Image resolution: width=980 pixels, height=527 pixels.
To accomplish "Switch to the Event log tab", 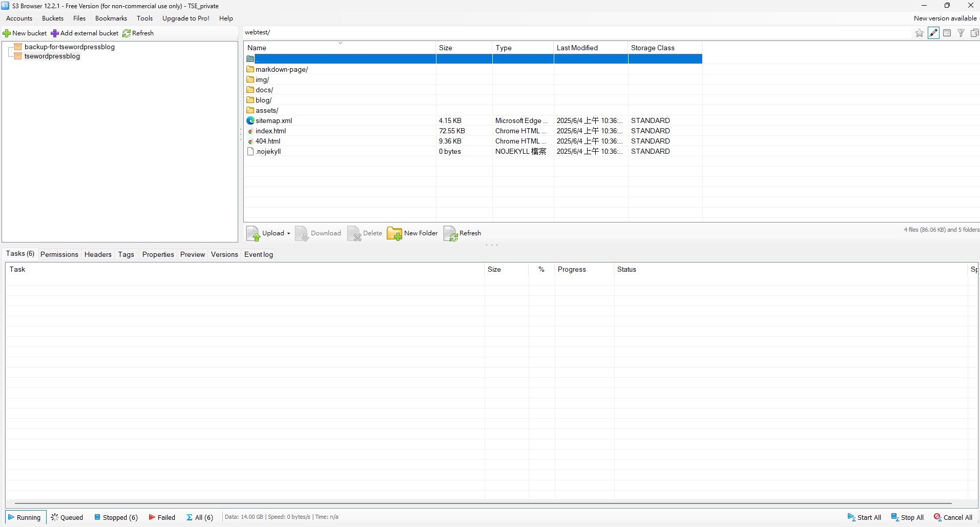I will [259, 255].
